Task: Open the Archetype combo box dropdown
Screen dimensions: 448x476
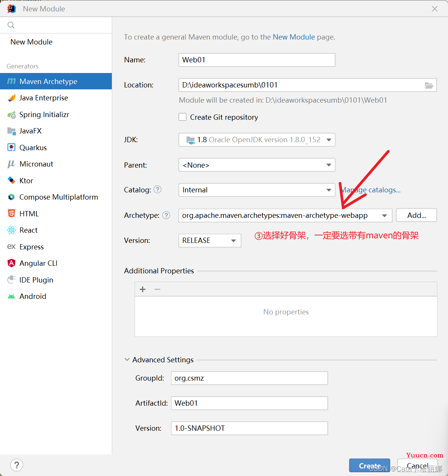Action: [384, 216]
